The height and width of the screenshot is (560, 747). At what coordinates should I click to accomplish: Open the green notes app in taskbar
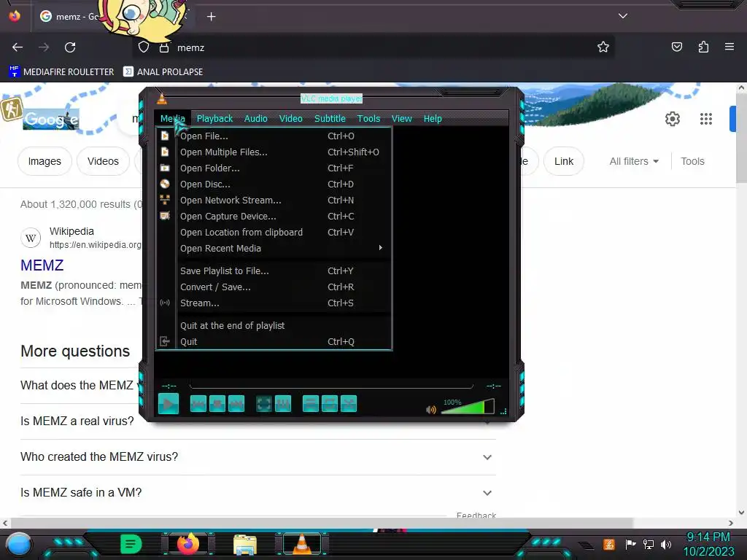click(131, 544)
